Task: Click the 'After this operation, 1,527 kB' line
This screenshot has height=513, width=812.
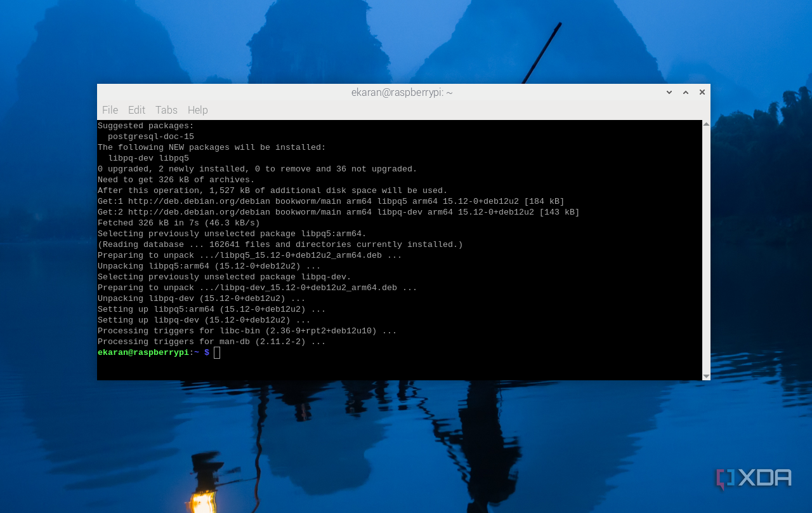Action: pyautogui.click(x=273, y=190)
